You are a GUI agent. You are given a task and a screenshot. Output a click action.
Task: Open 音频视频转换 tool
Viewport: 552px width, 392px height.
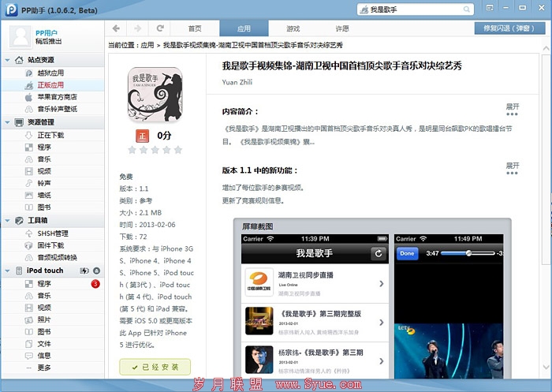[x=53, y=257]
